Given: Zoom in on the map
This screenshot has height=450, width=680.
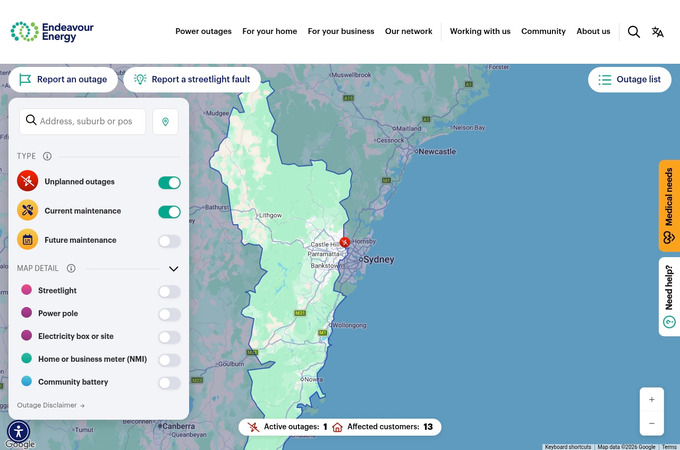Looking at the screenshot, I should [x=651, y=400].
